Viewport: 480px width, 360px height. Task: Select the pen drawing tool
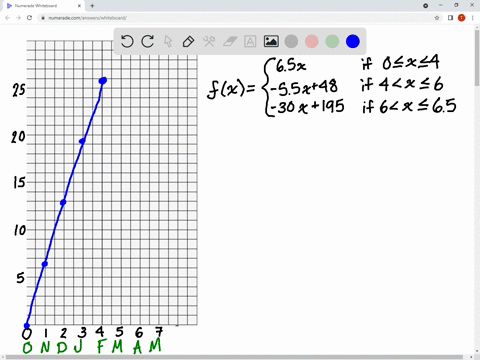(188, 42)
